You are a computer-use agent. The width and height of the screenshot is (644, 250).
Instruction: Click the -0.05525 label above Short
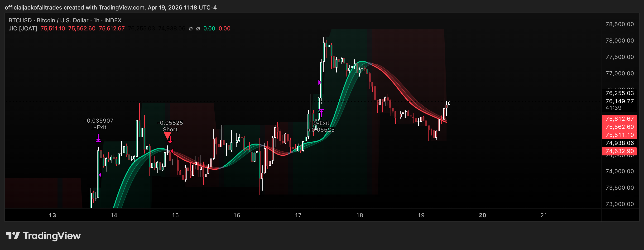pos(170,123)
